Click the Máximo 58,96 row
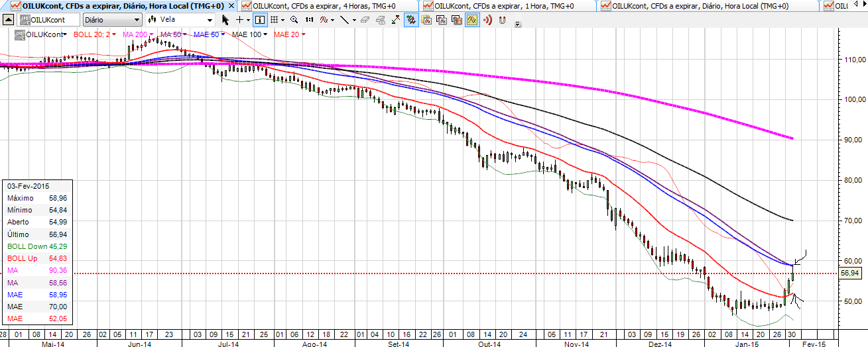 pyautogui.click(x=37, y=198)
